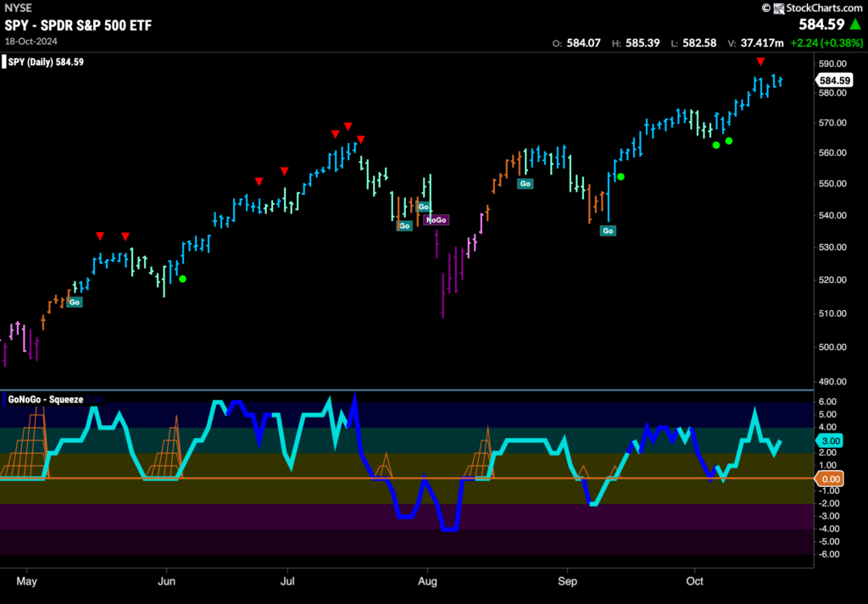This screenshot has height=604, width=868.
Task: Click the Aug label on the time axis
Action: [x=427, y=581]
